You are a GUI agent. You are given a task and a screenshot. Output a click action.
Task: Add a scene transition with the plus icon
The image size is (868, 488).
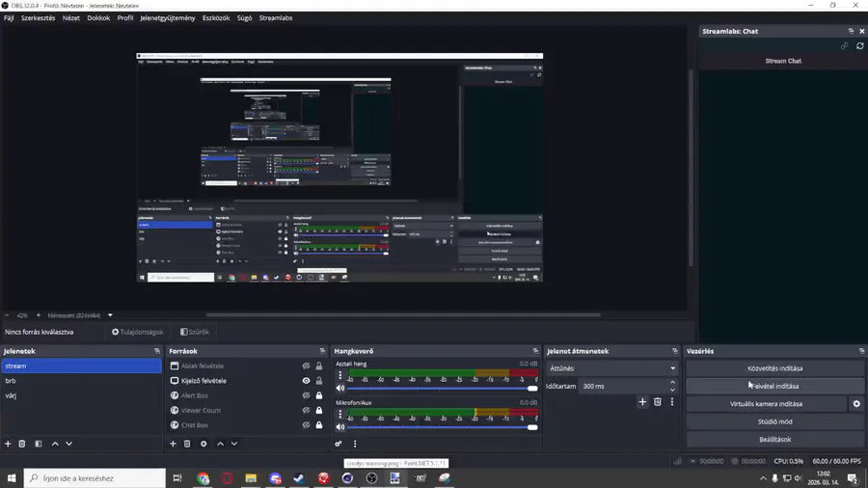pyautogui.click(x=642, y=402)
